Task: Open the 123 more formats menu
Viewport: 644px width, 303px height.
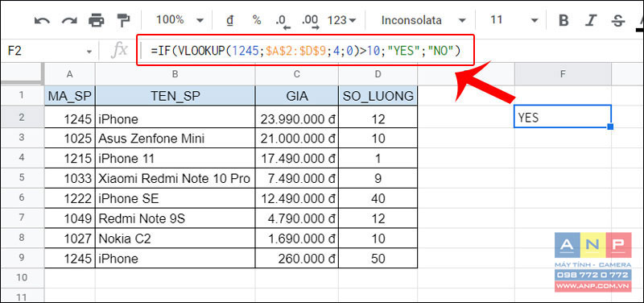Action: pyautogui.click(x=341, y=20)
